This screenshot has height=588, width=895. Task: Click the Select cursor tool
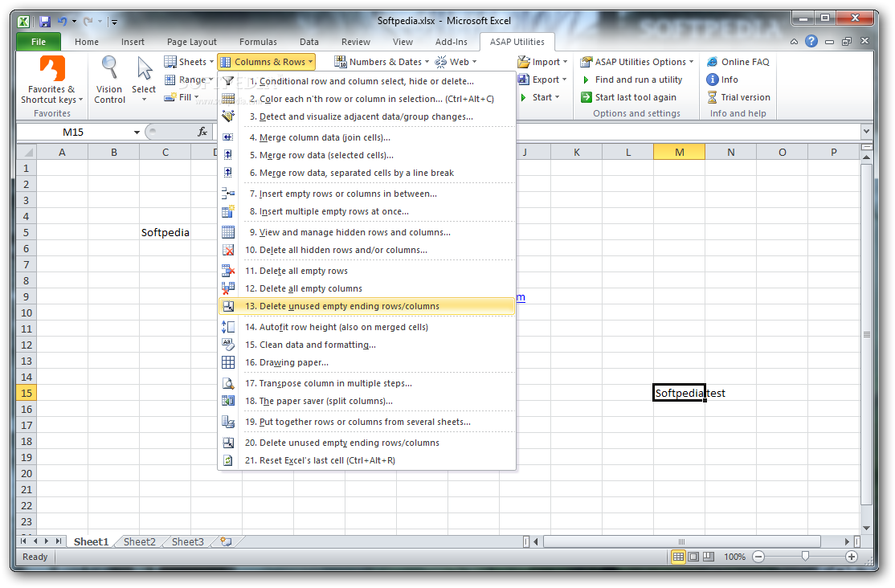click(x=144, y=68)
